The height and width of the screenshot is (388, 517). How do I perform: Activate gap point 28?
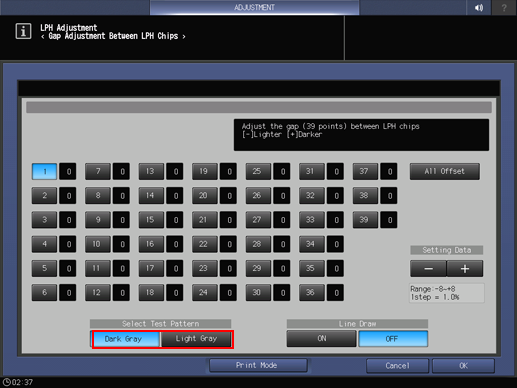258,244
